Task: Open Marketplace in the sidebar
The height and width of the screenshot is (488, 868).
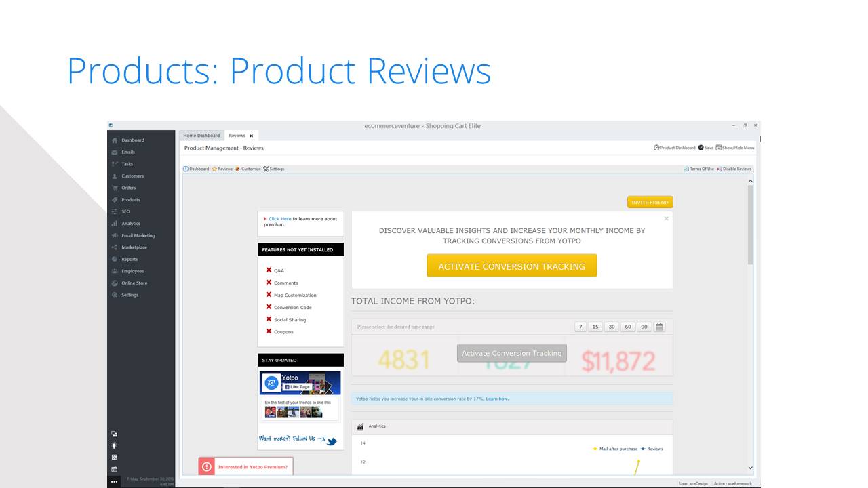Action: [134, 247]
